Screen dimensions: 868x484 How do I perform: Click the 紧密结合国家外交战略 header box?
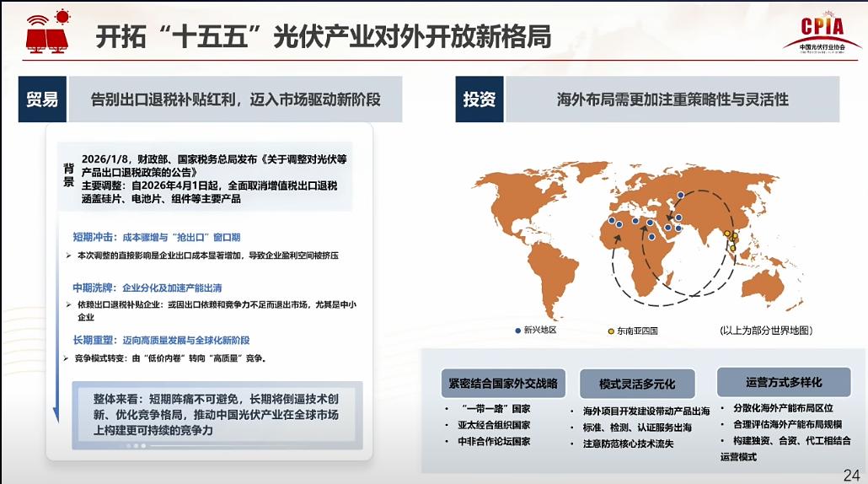(x=503, y=383)
